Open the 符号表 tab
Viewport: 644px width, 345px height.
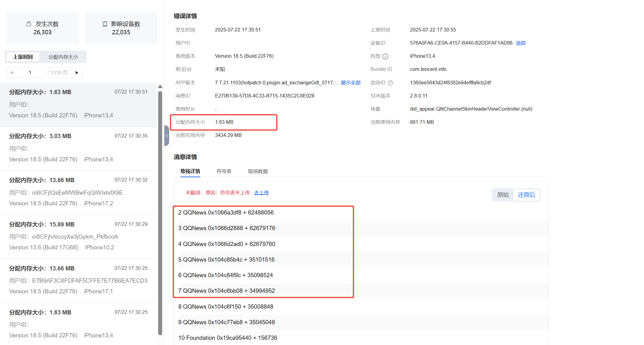224,171
